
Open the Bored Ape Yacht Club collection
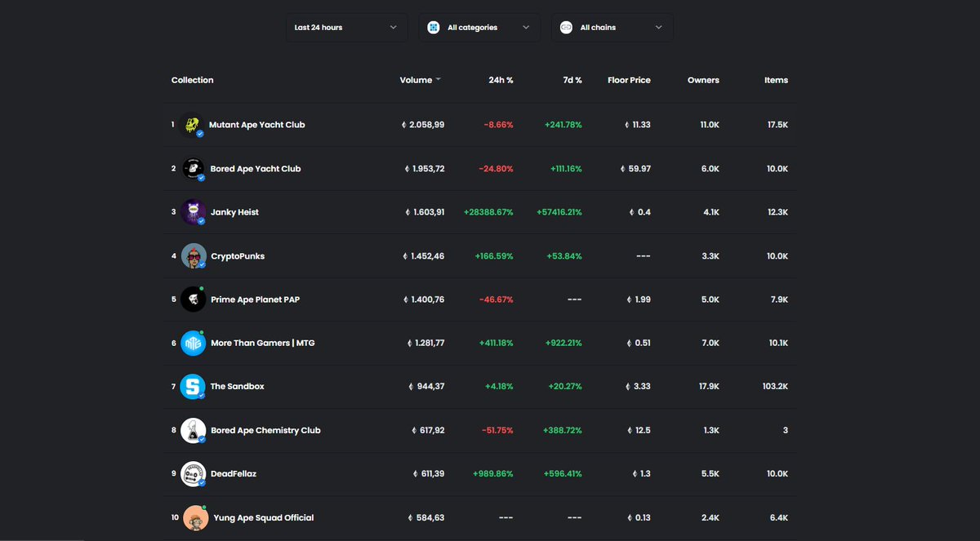click(x=256, y=169)
